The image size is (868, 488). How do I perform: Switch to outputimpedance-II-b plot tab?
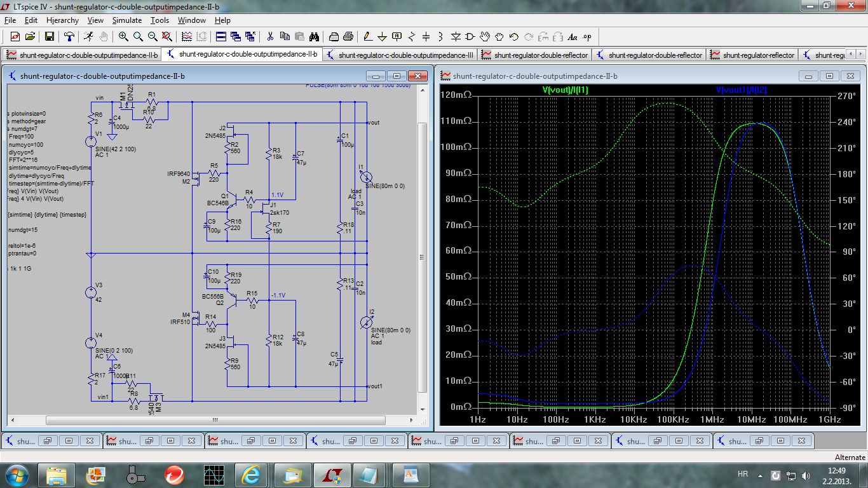point(83,55)
